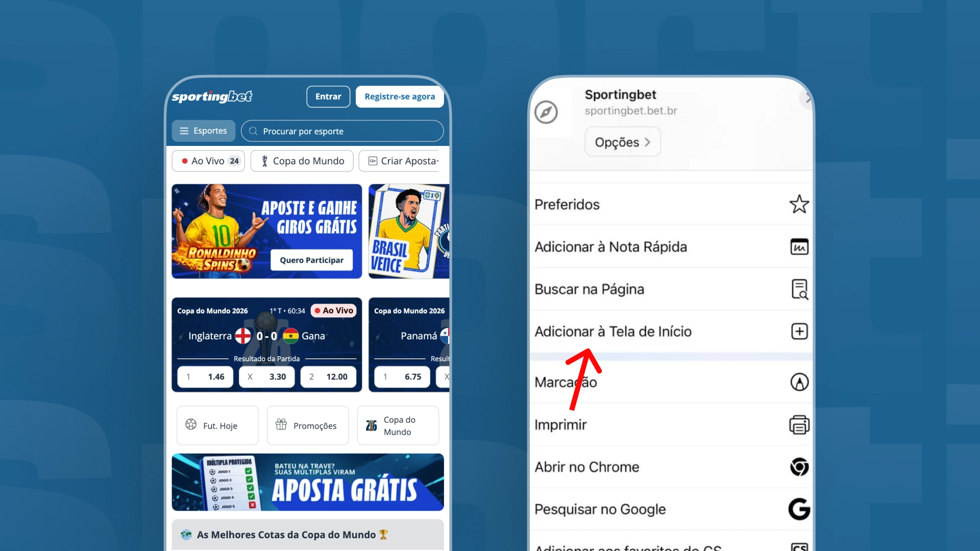
Task: Select draw odds 3.30
Action: point(267,377)
